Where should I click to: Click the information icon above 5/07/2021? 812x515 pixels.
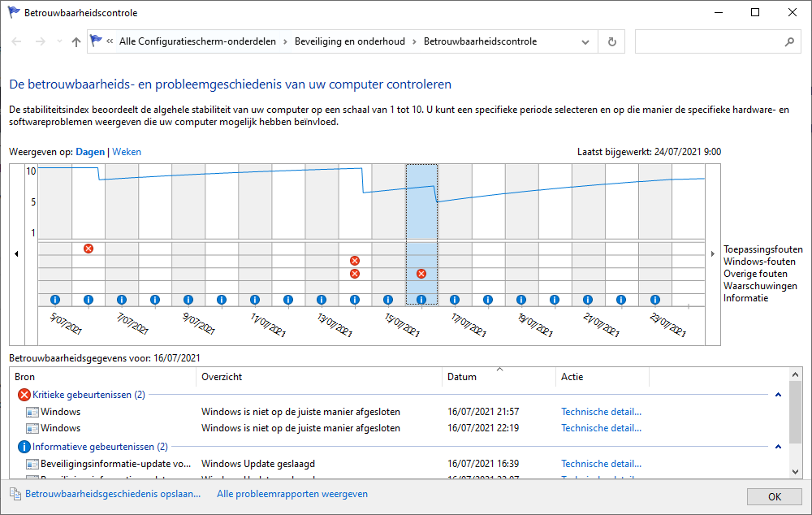click(x=55, y=300)
